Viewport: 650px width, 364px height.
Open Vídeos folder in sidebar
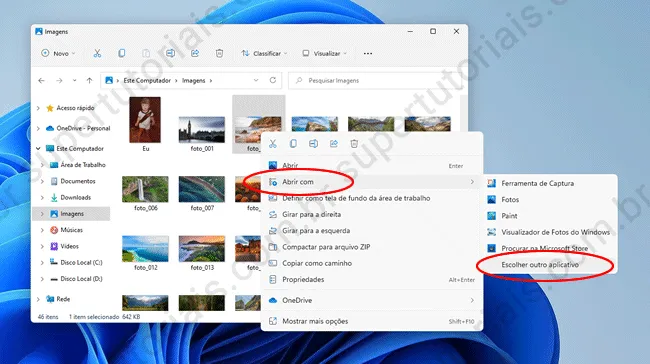coord(65,246)
